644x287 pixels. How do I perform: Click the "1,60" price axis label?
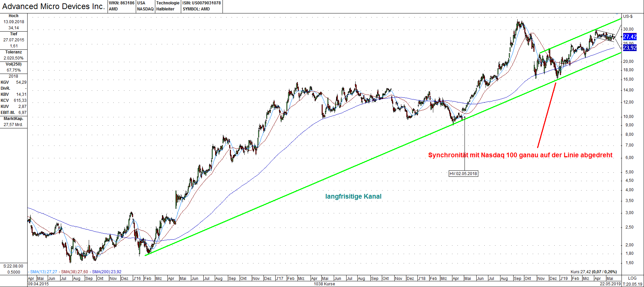629,263
